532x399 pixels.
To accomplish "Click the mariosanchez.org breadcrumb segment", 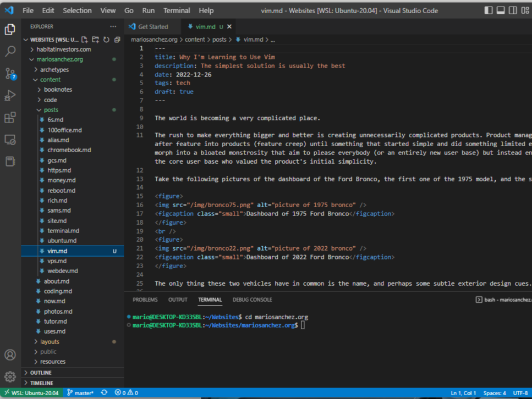I will [x=154, y=40].
